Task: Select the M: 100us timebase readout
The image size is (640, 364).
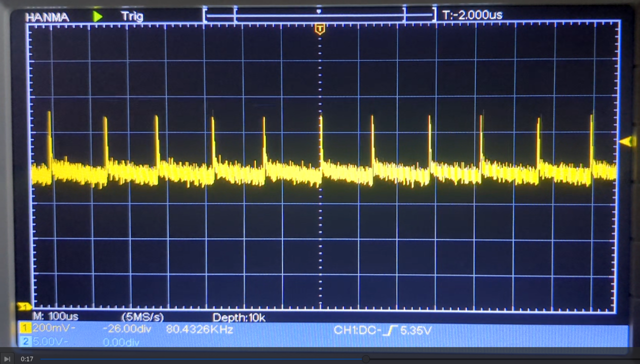Action: click(55, 317)
